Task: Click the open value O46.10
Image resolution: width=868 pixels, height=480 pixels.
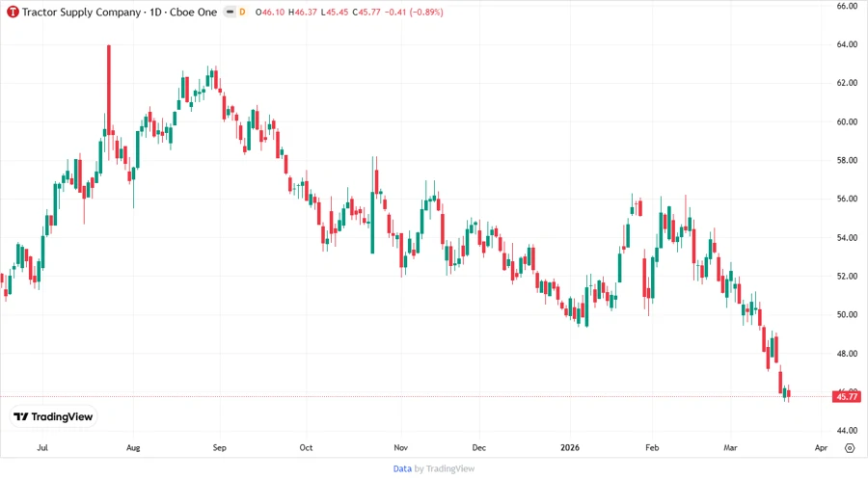Action: pyautogui.click(x=270, y=13)
